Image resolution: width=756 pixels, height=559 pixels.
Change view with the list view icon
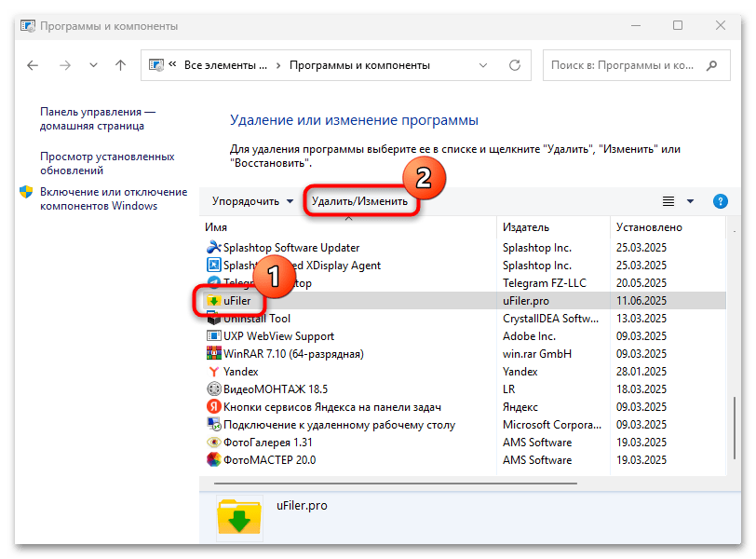pyautogui.click(x=668, y=201)
